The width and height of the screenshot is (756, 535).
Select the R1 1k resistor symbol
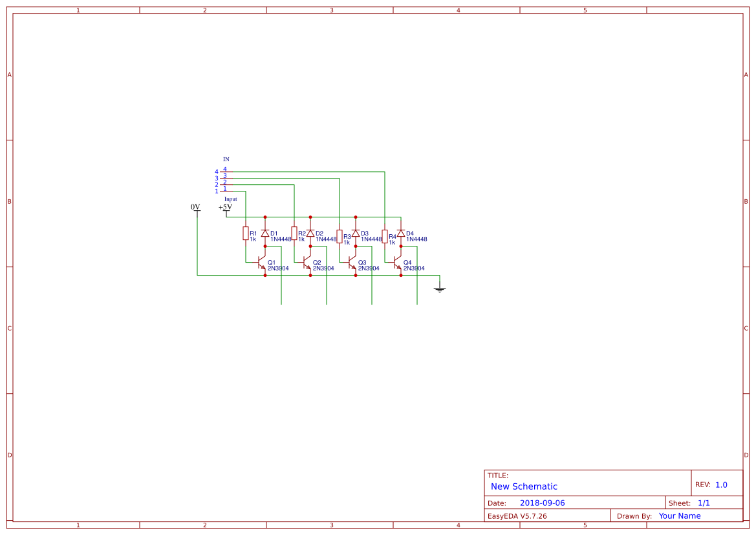(246, 234)
